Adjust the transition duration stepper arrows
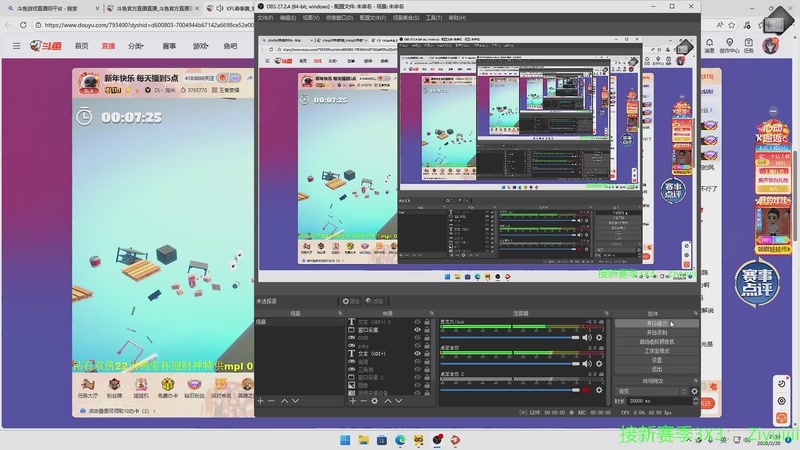Image resolution: width=800 pixels, height=450 pixels. (695, 401)
